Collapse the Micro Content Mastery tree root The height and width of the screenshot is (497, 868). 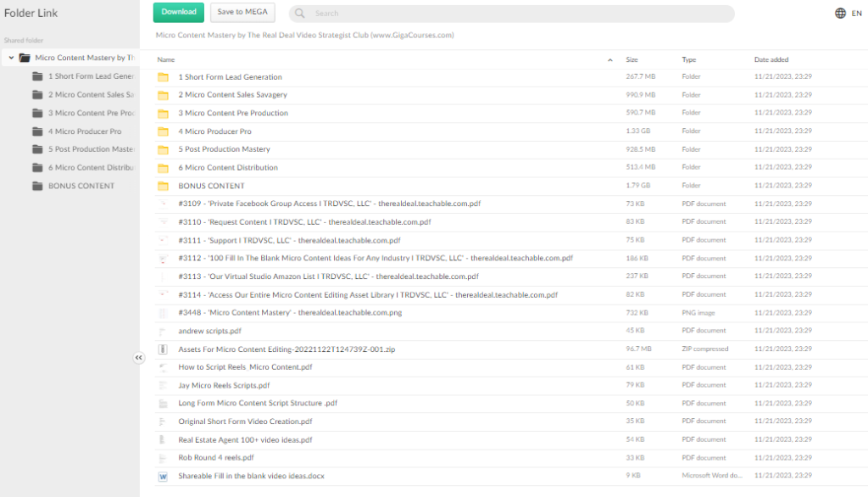[11, 58]
